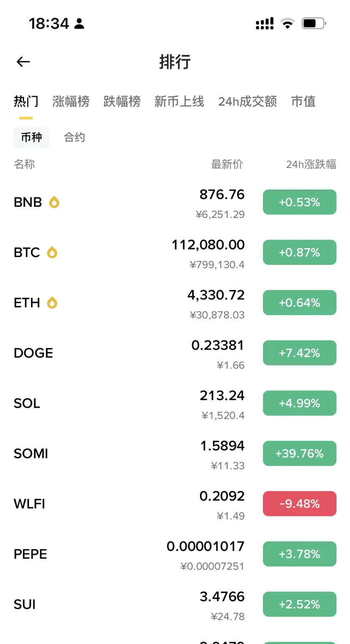Sort by 名称 column header
The width and height of the screenshot is (350, 644).
[x=25, y=164]
